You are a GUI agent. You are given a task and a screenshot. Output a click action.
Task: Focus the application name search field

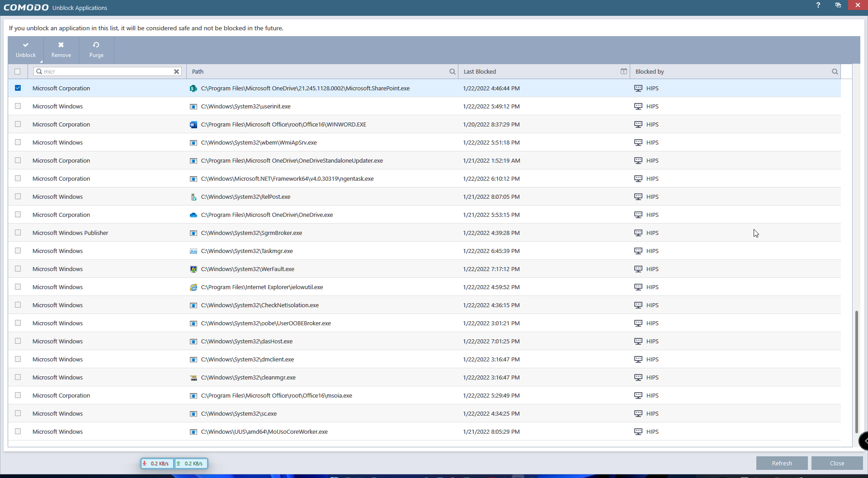(x=108, y=71)
